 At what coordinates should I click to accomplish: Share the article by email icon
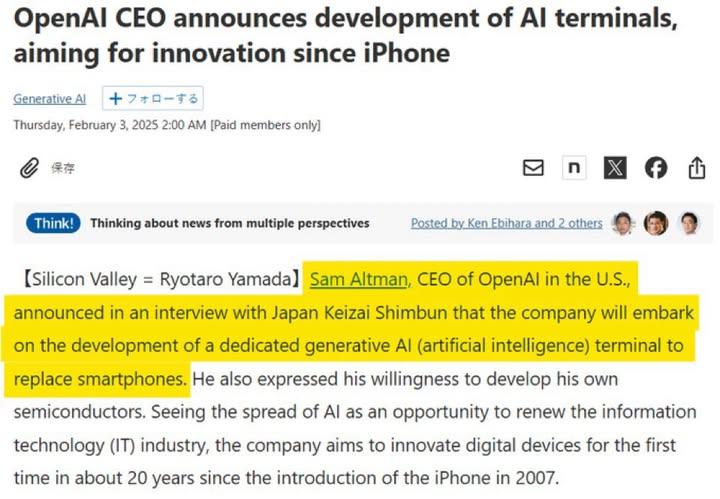(x=534, y=168)
